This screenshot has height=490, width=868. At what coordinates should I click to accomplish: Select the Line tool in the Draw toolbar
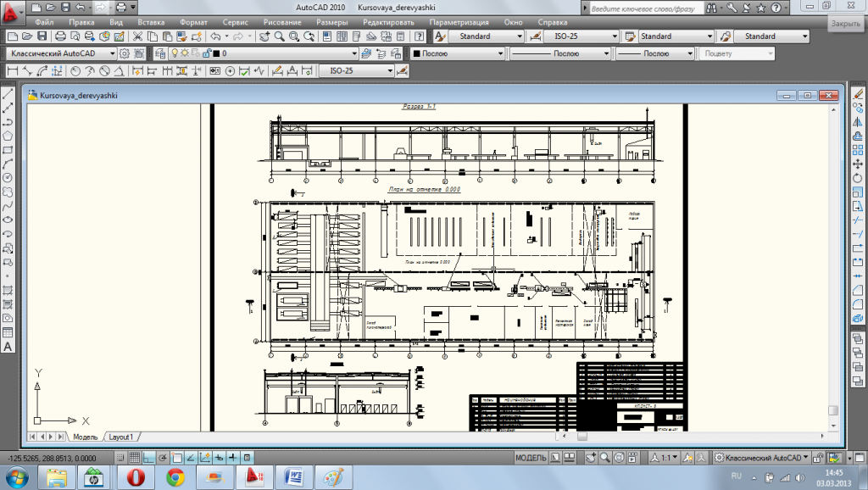coord(8,94)
